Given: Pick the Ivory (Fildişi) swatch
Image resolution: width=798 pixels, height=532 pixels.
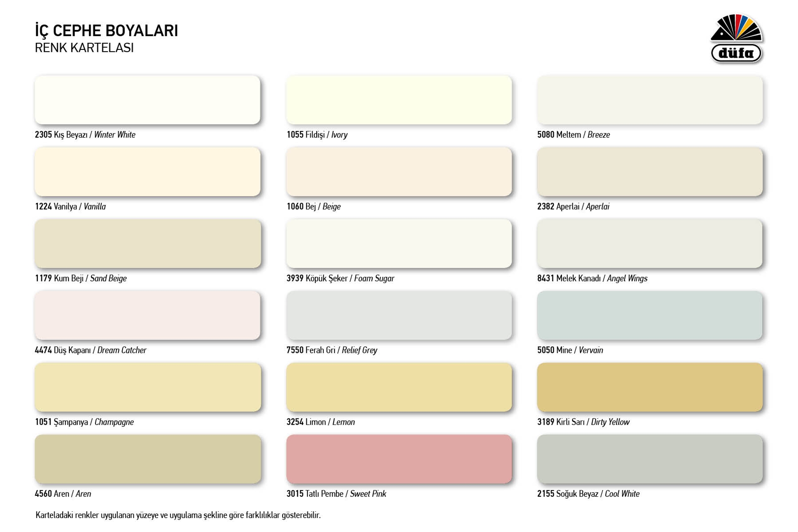Looking at the screenshot, I should [x=399, y=100].
